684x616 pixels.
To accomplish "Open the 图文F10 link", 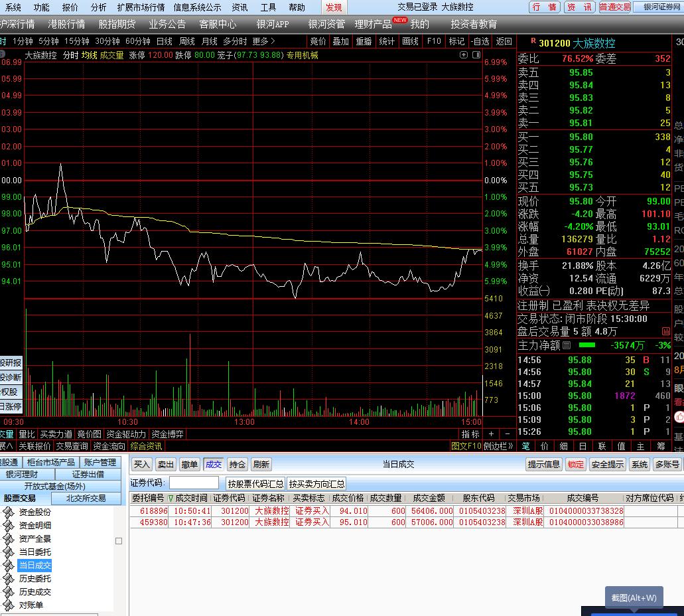I will click(466, 446).
